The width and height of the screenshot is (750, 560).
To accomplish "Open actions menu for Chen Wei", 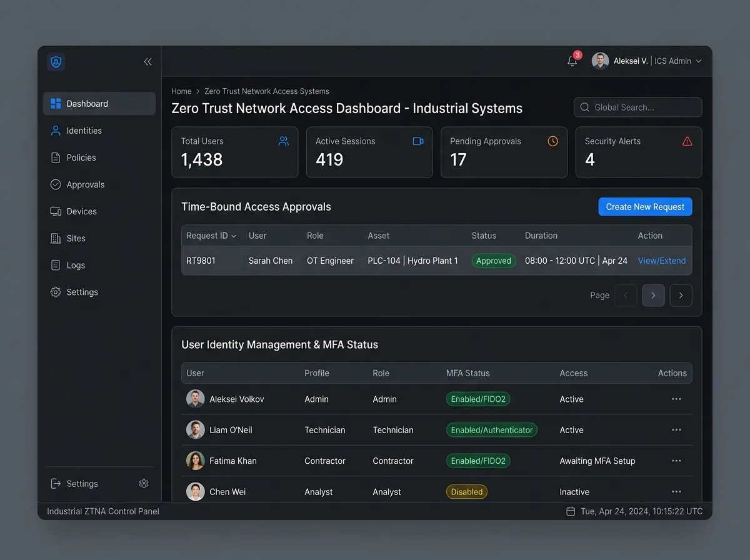I will point(676,492).
